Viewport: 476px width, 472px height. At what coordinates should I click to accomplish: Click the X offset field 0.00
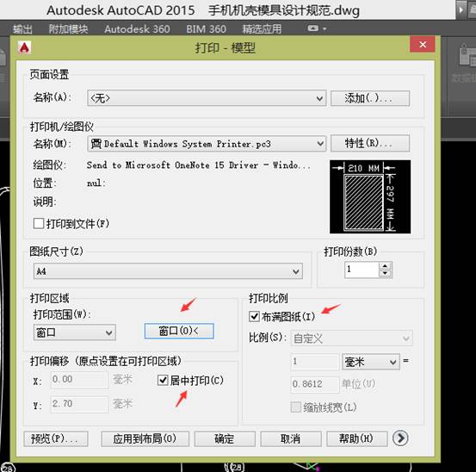coord(79,379)
